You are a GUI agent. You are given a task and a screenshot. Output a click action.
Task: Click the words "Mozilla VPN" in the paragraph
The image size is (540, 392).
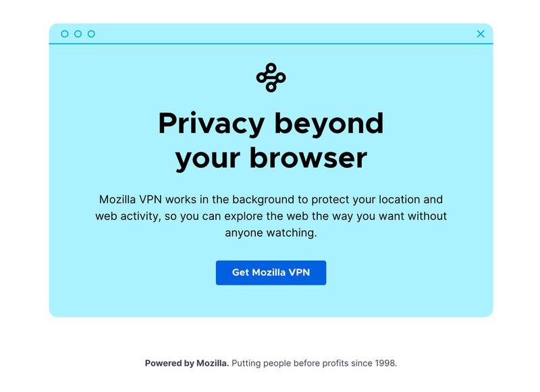click(130, 200)
